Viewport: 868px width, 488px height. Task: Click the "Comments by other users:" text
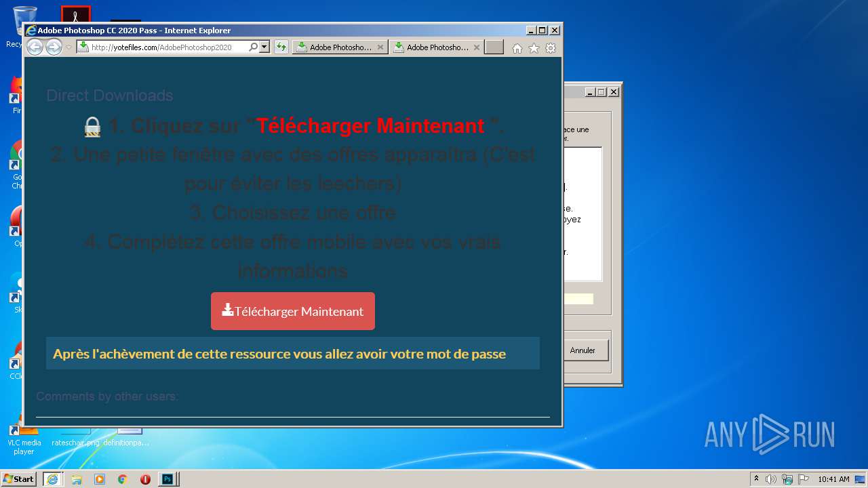[107, 396]
